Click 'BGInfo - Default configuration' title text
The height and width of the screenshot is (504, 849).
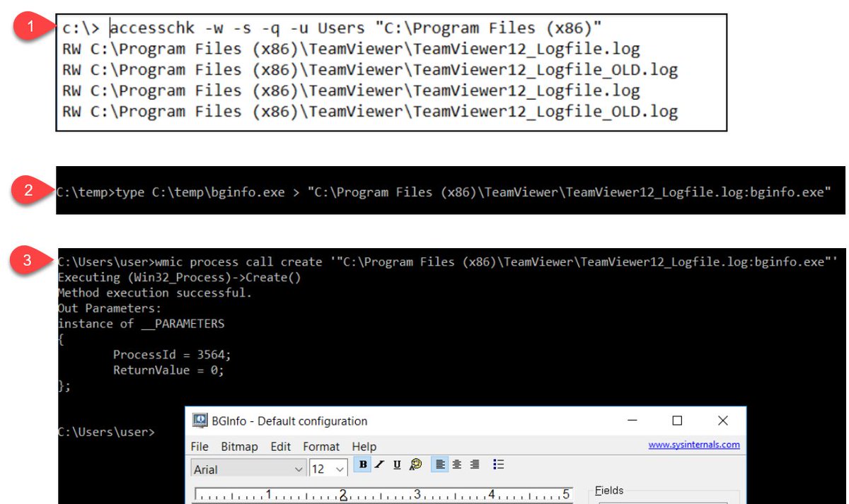click(289, 421)
